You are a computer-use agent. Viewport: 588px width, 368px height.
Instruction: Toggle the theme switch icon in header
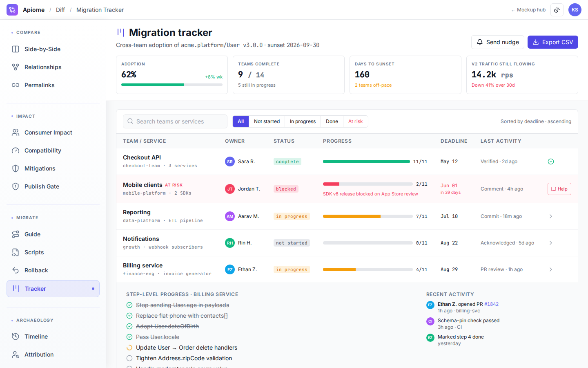[x=557, y=10]
